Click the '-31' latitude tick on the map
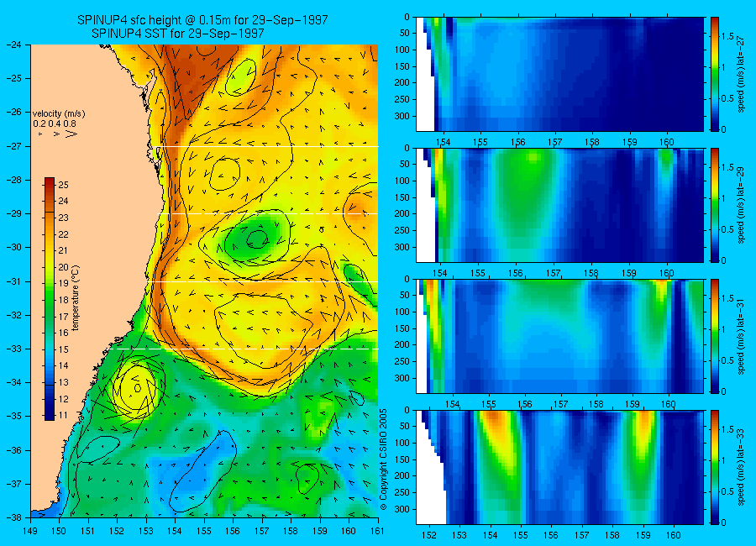Screen dimensions: 756x546 pyautogui.click(x=14, y=281)
